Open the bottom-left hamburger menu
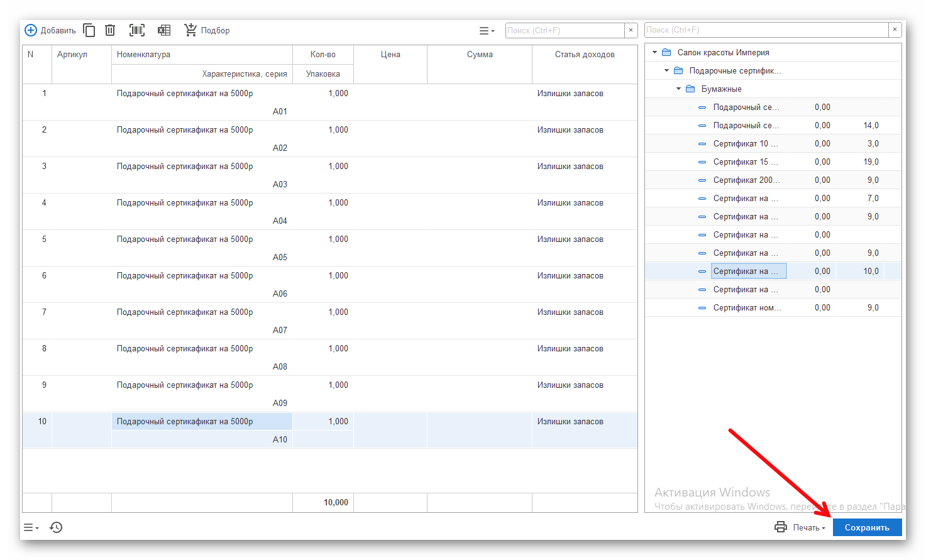The width and height of the screenshot is (926, 560). pos(31,527)
